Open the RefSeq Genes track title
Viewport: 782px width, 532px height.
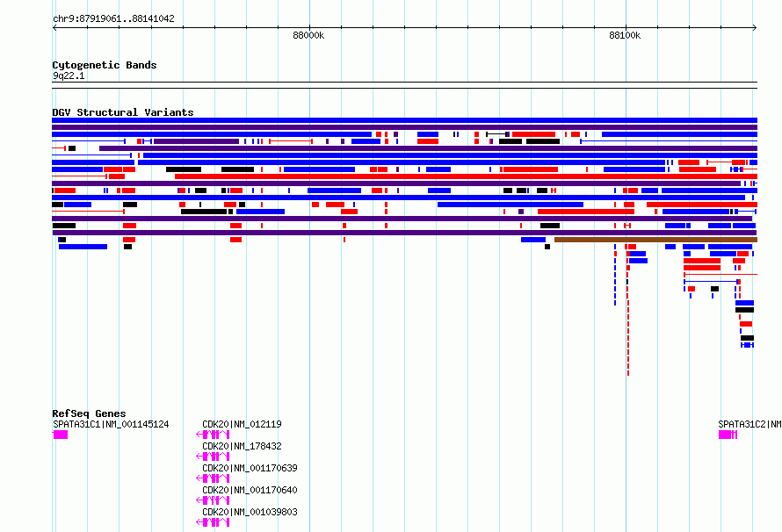tap(89, 413)
